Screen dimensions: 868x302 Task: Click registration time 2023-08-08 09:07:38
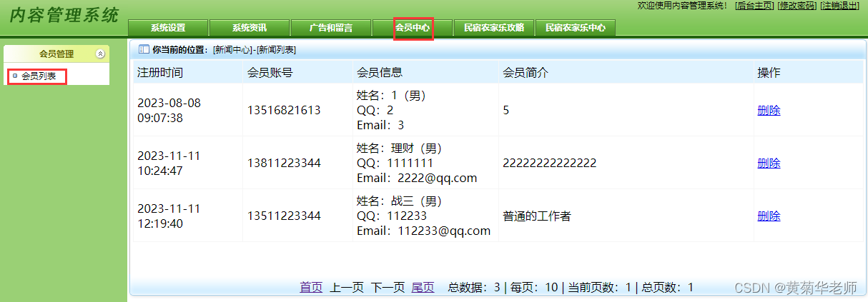point(169,110)
